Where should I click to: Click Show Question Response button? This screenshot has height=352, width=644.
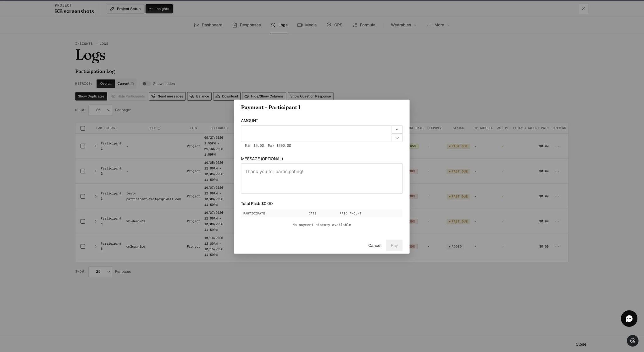(x=310, y=97)
